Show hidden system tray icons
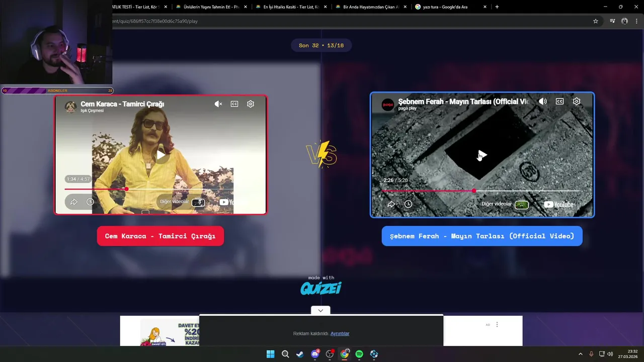 (580, 354)
